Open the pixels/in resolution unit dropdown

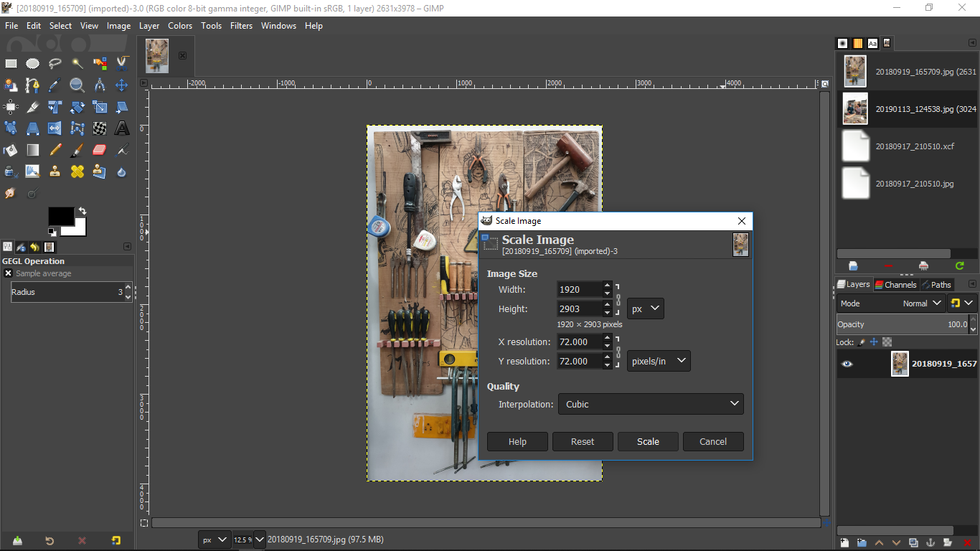[659, 361]
